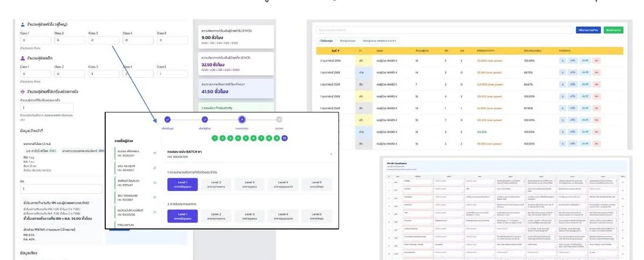The image size is (644, 260).
Task: View the row with 103.20% productivity
Action: (x=563, y=132)
